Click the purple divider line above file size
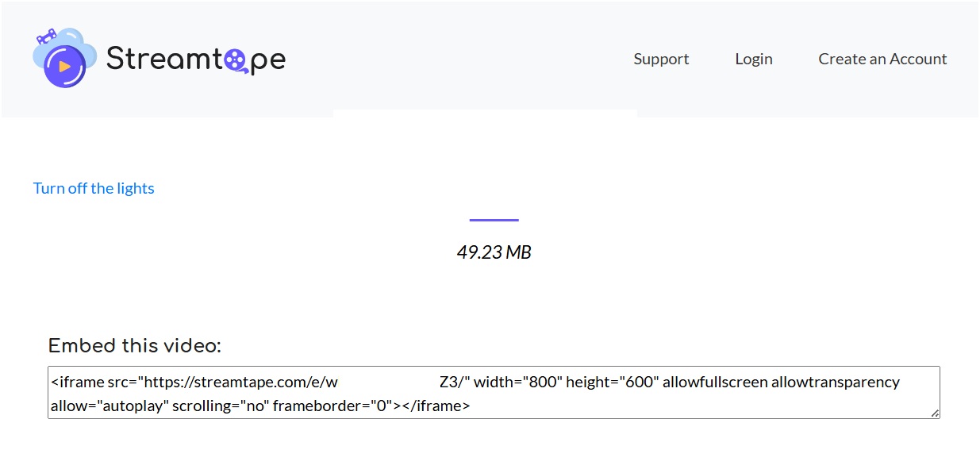This screenshot has height=473, width=980. 494,220
